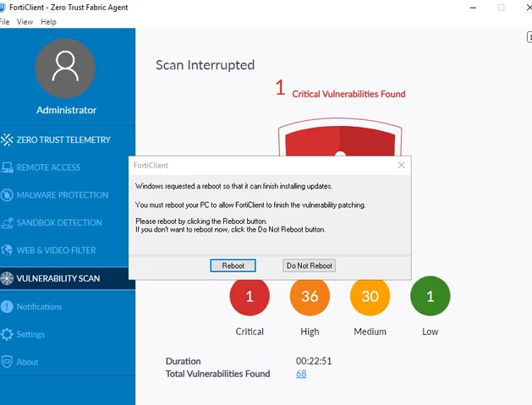Click the orange High count 36 circle
The image size is (532, 405).
pos(310,296)
